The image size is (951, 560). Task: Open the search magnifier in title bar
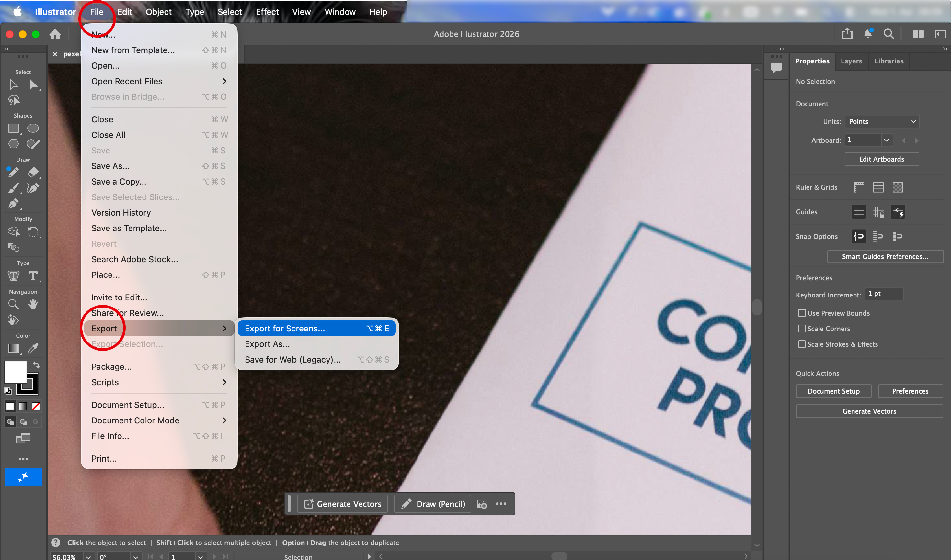tap(889, 34)
